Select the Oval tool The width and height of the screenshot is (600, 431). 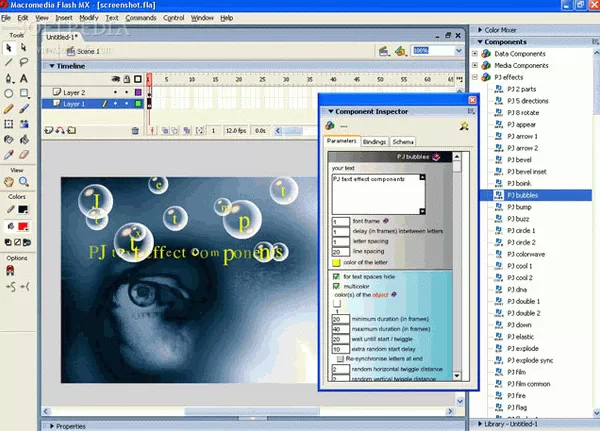(9, 93)
